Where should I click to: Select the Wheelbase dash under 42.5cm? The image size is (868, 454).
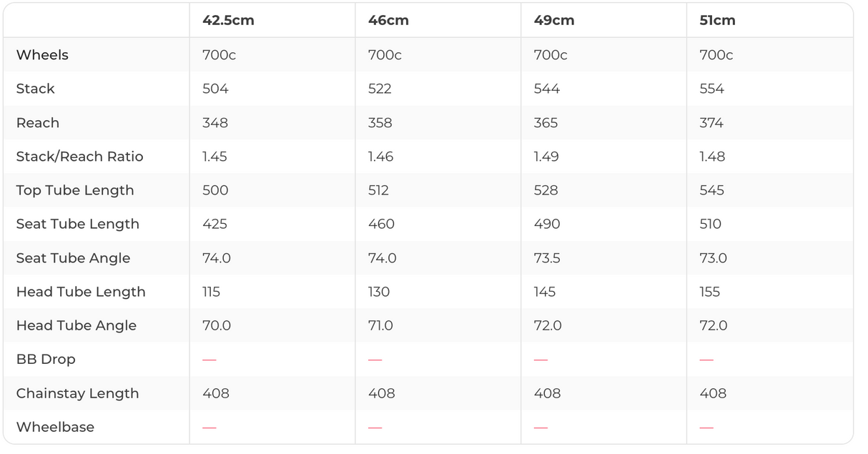tap(209, 428)
